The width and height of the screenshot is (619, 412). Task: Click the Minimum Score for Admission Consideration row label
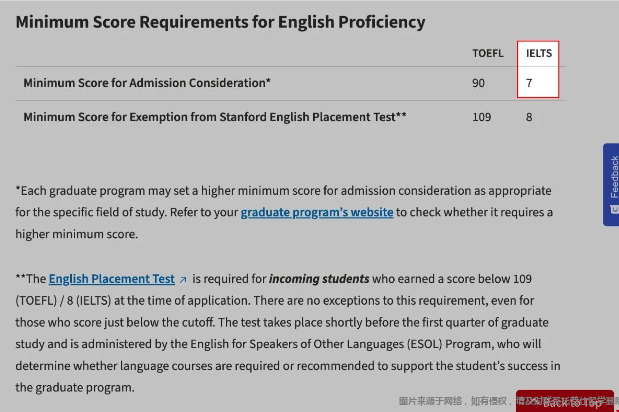click(147, 83)
